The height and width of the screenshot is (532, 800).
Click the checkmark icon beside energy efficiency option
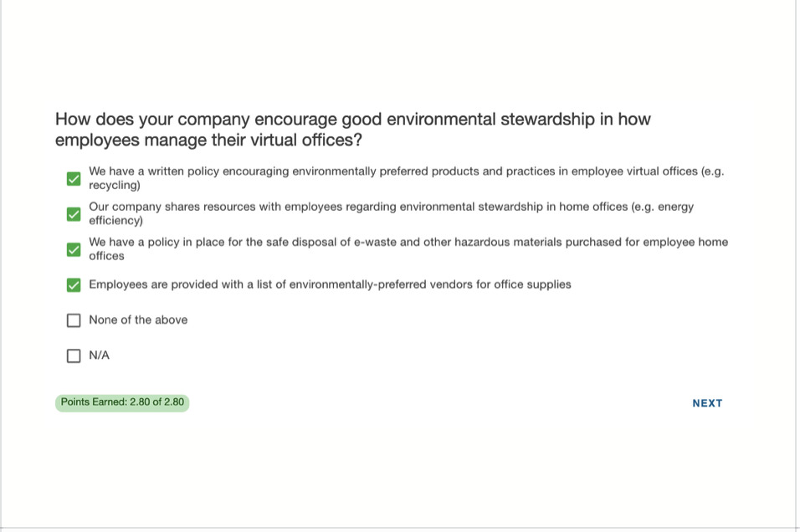click(74, 214)
